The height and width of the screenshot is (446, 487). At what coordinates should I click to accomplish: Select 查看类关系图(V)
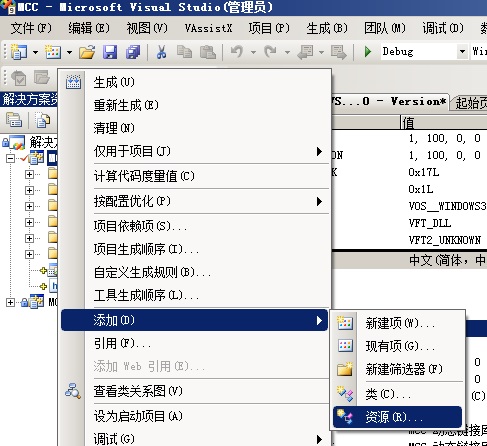[195, 391]
